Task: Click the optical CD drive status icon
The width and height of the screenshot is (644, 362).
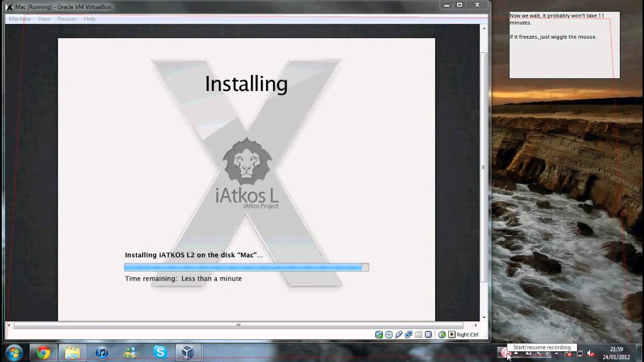Action: coord(389,335)
